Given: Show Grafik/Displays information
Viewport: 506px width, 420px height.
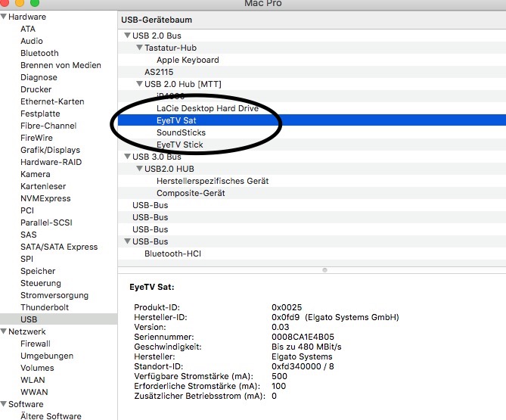Looking at the screenshot, I should click(50, 150).
